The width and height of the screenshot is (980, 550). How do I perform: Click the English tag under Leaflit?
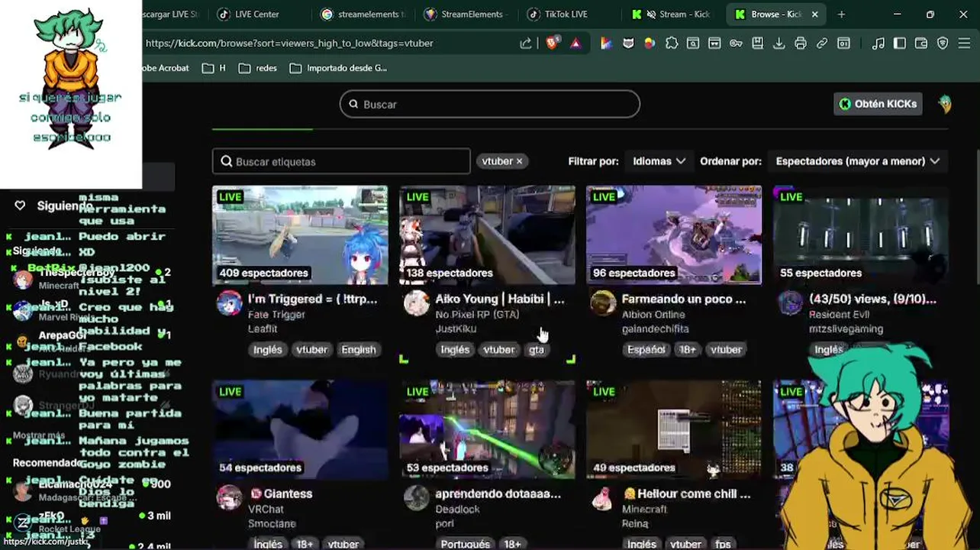(359, 350)
